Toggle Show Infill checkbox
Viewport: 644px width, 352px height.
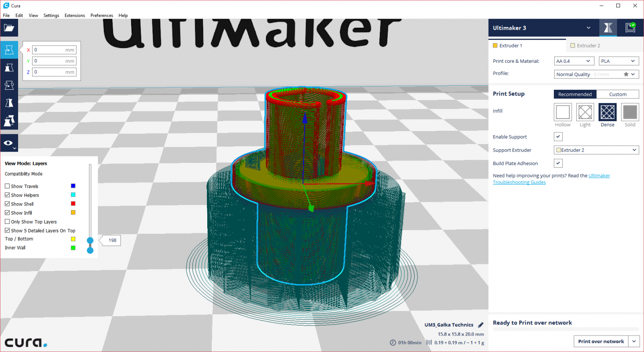point(7,213)
